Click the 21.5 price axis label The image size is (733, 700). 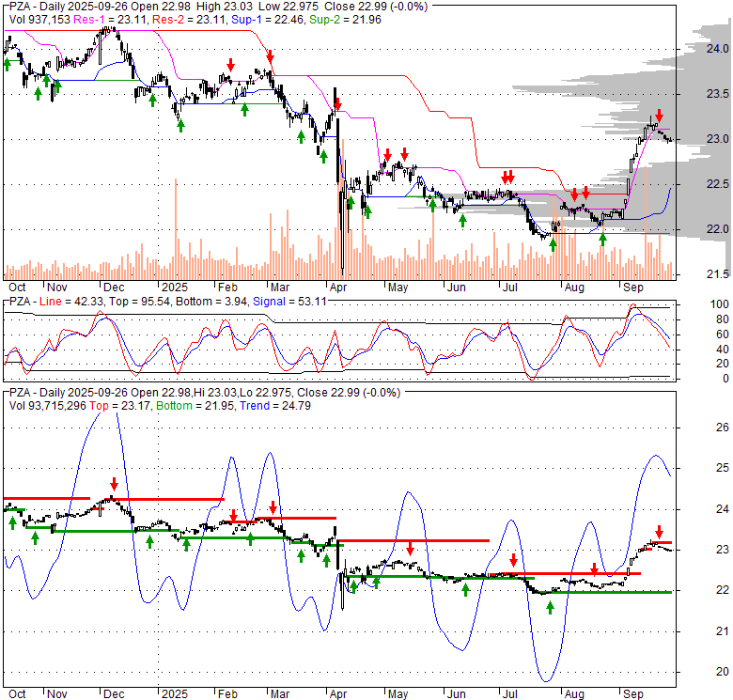718,274
